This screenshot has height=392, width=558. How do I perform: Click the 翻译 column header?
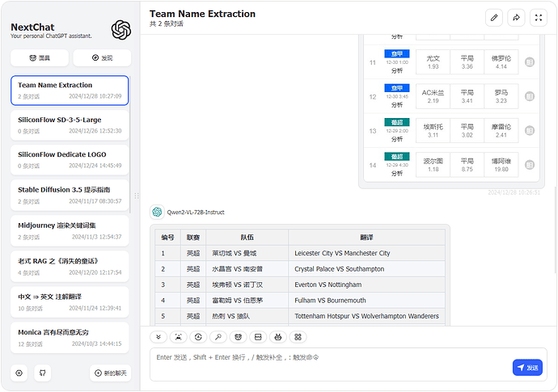click(366, 238)
